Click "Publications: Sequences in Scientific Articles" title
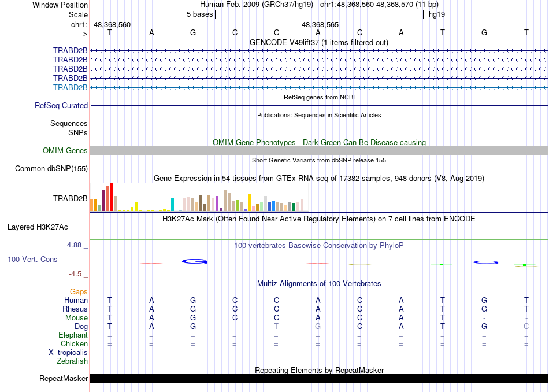Screen dimensions: 549x392 319,115
